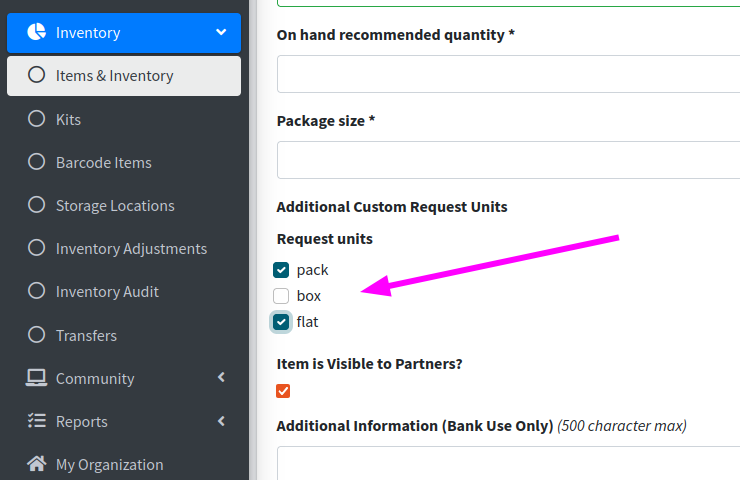The height and width of the screenshot is (480, 740).
Task: Uncheck the pack request unit checkbox
Action: pos(281,270)
